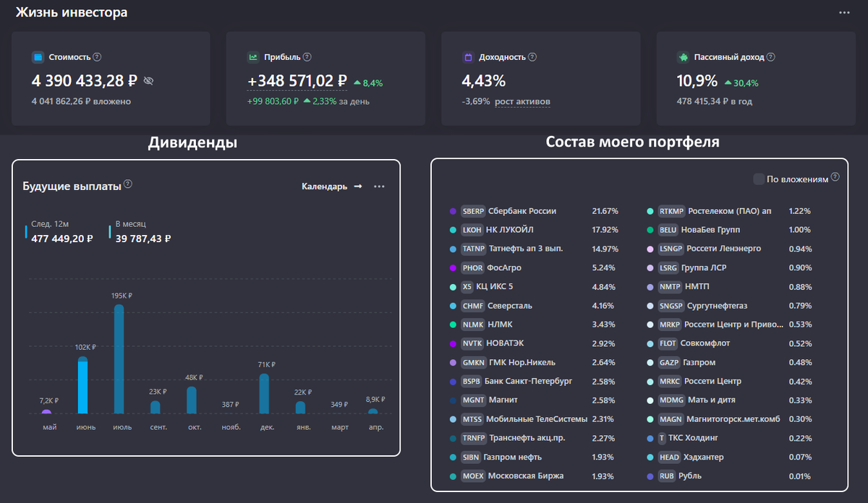Select the NVTK ticker badge
Viewport: 868px width, 503px height.
pos(472,343)
